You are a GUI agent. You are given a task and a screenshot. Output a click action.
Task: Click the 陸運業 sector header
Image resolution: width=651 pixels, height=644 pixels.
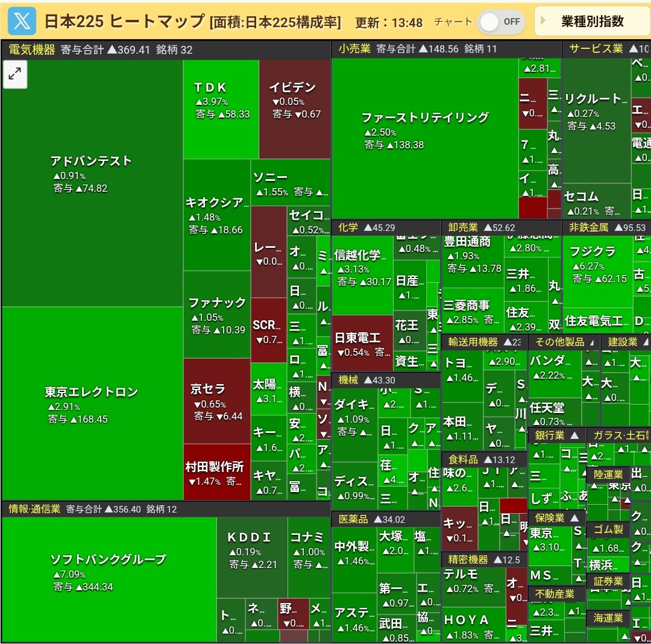pyautogui.click(x=608, y=475)
